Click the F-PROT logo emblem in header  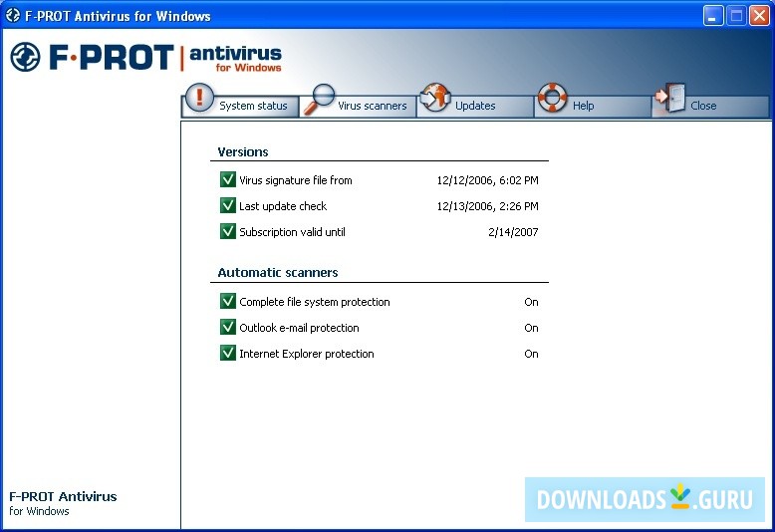point(25,57)
